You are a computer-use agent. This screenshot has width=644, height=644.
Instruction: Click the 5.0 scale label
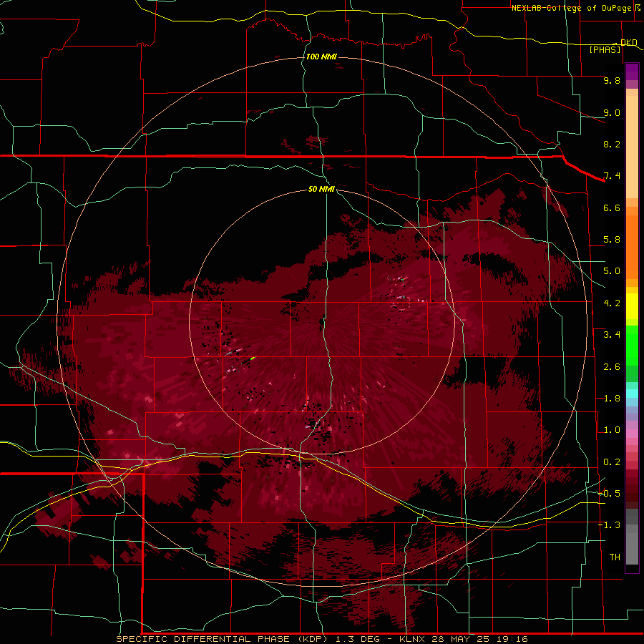[x=612, y=271]
